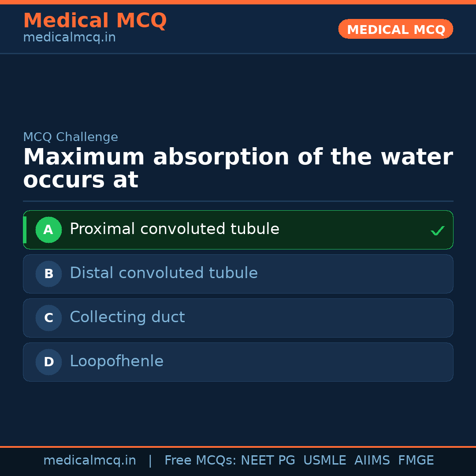
Task: Select answer Proximal convoluted tubule
Action: pos(175,229)
